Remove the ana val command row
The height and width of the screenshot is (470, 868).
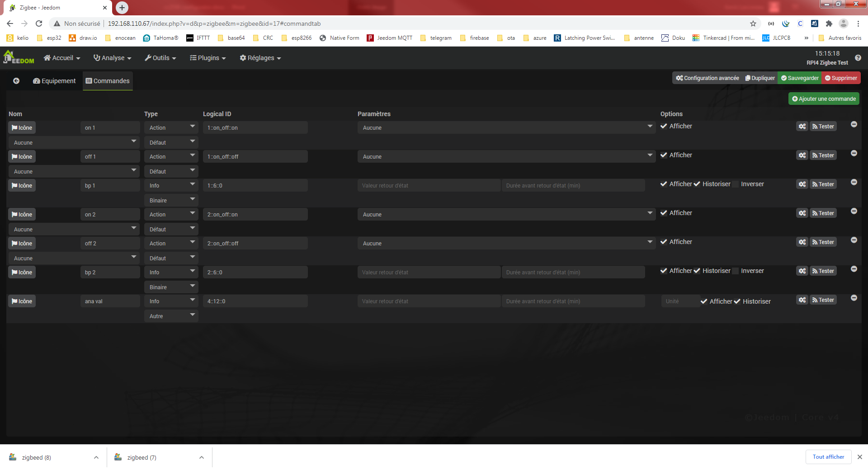[x=854, y=298]
